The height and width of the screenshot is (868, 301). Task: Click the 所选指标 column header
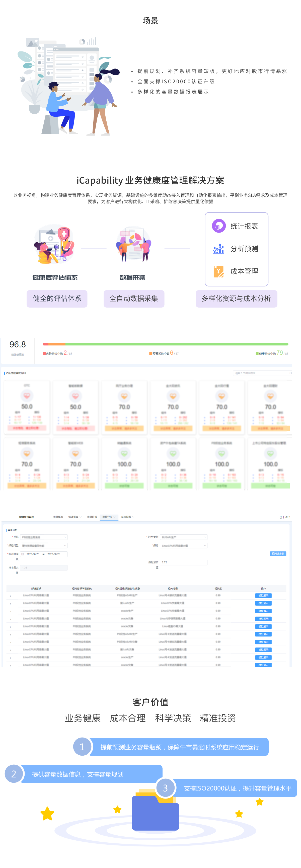tap(36, 589)
